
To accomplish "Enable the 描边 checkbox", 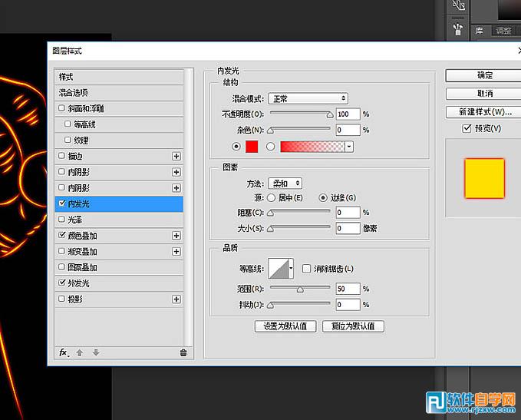I will 61,156.
